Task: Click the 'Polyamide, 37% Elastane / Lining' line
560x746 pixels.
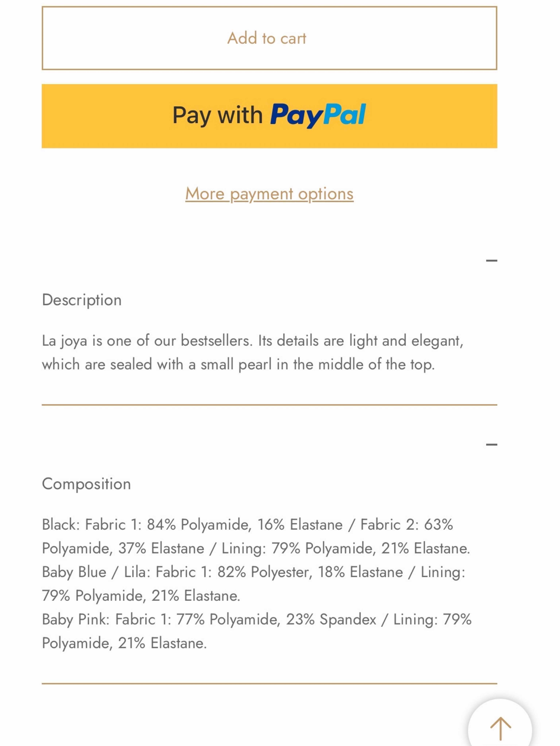Action: tap(256, 548)
